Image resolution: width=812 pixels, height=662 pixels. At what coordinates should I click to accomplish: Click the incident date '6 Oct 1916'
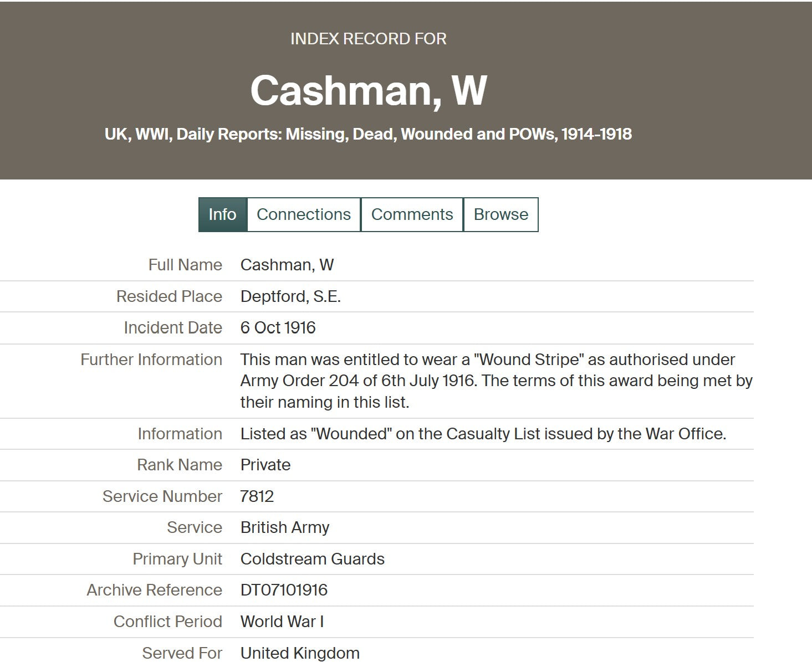click(278, 328)
